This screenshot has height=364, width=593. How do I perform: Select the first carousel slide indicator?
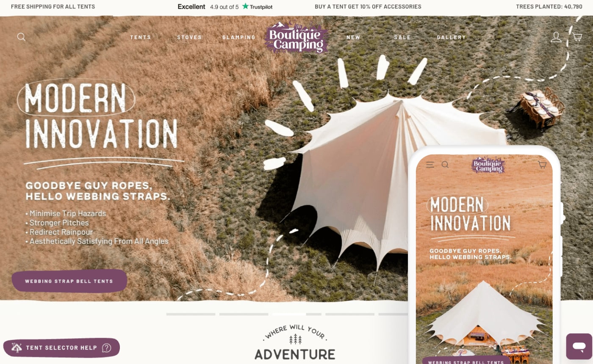pos(191,314)
